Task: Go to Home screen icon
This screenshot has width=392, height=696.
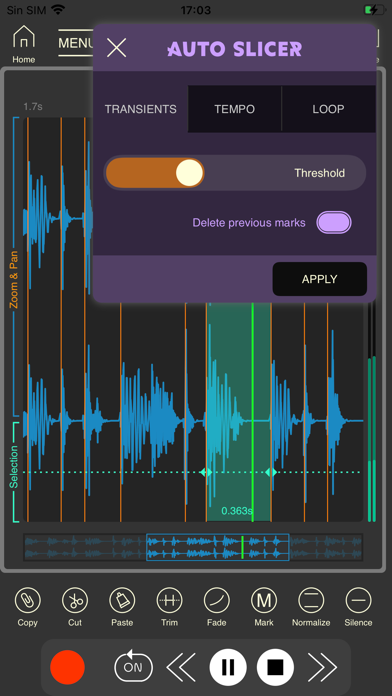Action: point(24,37)
